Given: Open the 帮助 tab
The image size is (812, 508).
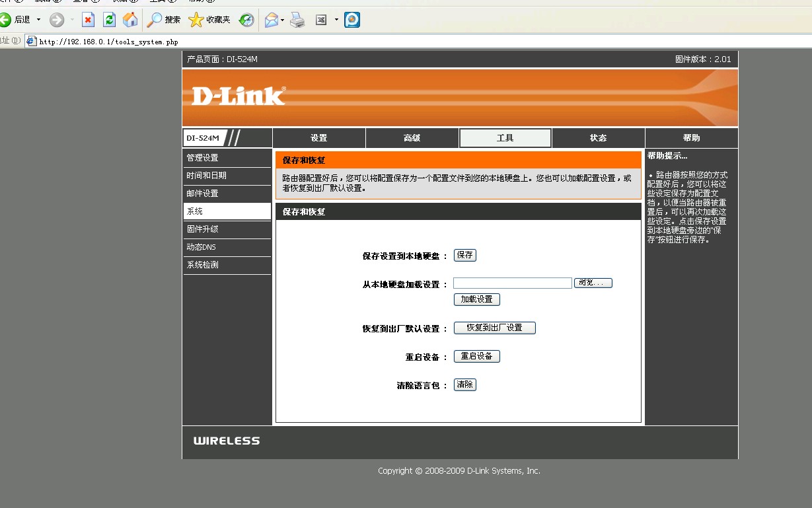Looking at the screenshot, I should point(692,138).
